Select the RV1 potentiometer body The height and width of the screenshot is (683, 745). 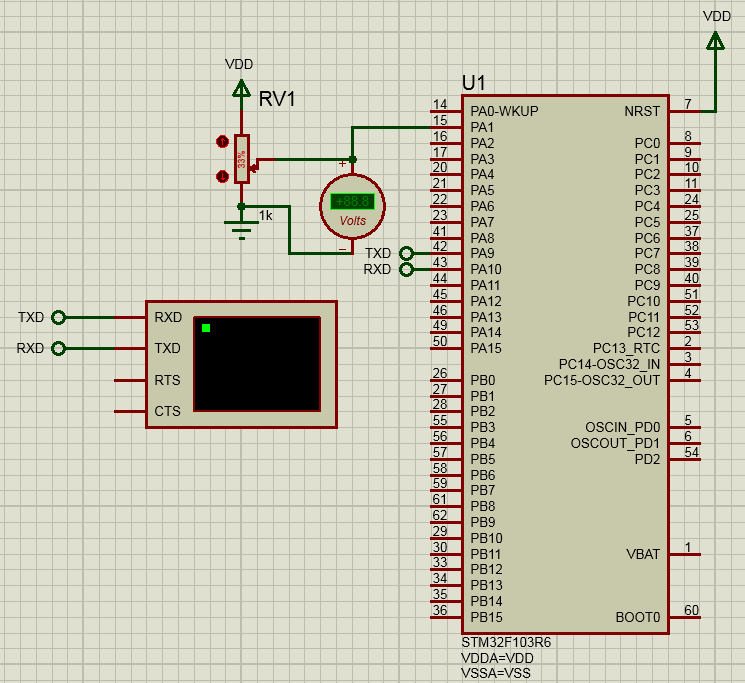point(242,159)
